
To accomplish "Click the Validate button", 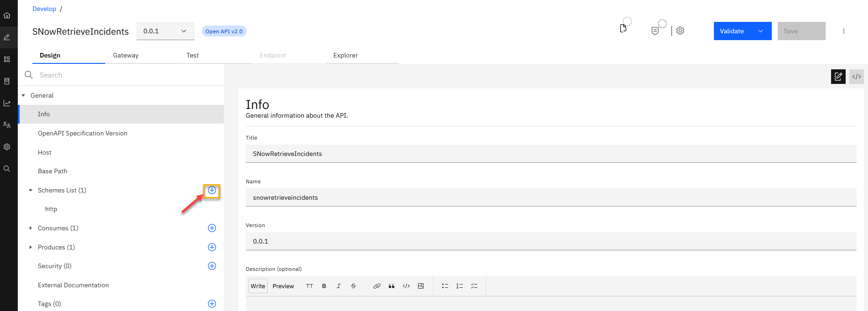I will [732, 31].
